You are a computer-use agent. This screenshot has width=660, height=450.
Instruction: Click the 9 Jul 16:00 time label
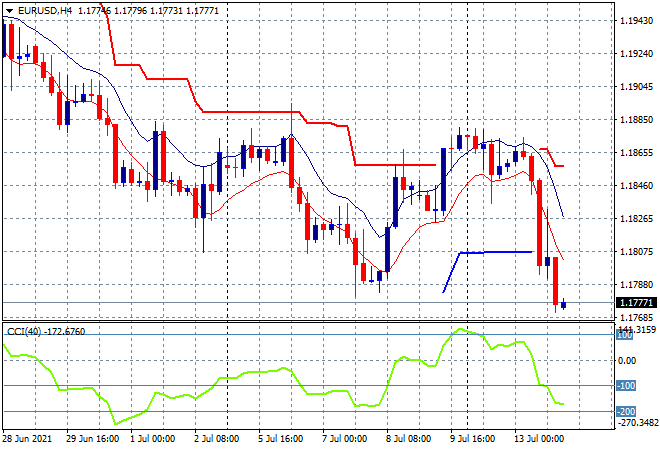[472, 439]
